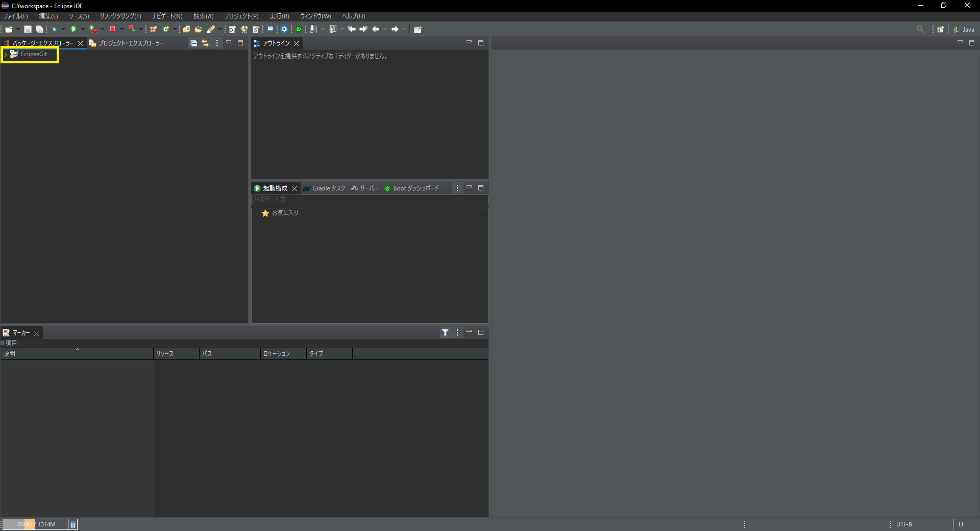Viewport: 980px width, 531px height.
Task: Click the フィルター入力 filter field
Action: click(x=370, y=200)
